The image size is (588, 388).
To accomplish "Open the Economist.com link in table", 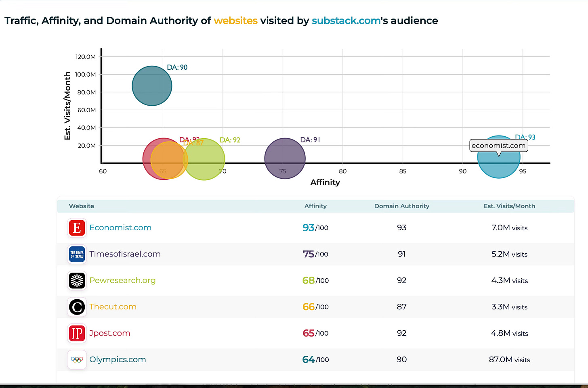I will (120, 227).
